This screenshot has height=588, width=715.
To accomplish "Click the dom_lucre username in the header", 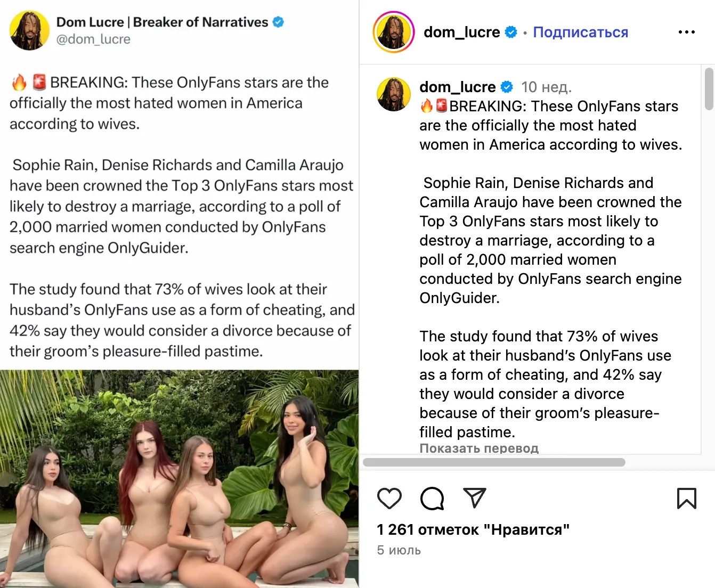I will pyautogui.click(x=461, y=32).
